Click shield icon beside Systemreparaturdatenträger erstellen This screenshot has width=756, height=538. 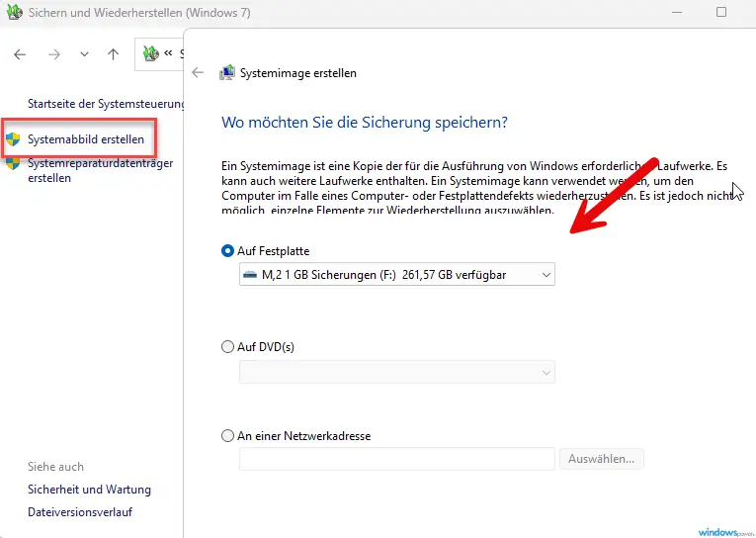pyautogui.click(x=13, y=163)
